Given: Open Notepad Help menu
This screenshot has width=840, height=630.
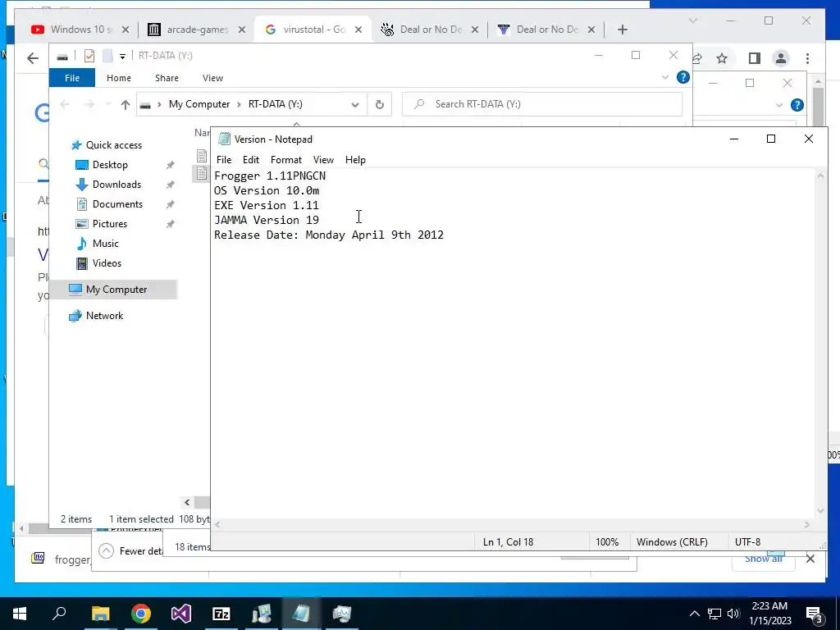Looking at the screenshot, I should click(x=355, y=160).
